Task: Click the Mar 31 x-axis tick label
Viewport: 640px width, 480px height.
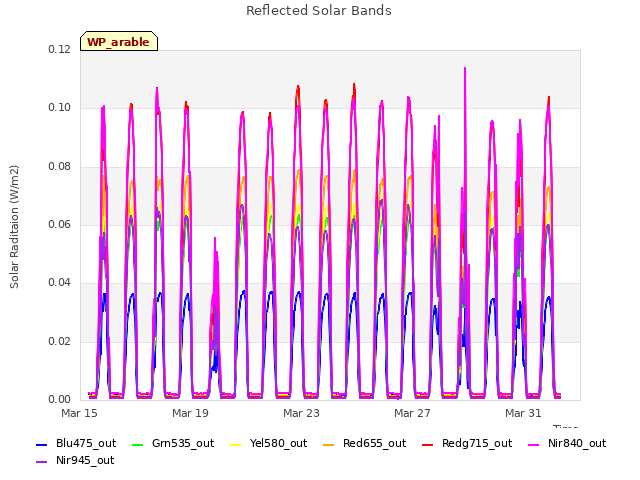Action: click(523, 413)
